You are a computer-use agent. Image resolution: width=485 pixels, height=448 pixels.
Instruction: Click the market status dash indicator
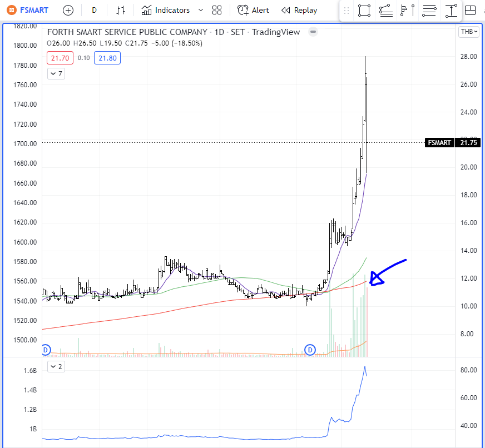[313, 32]
